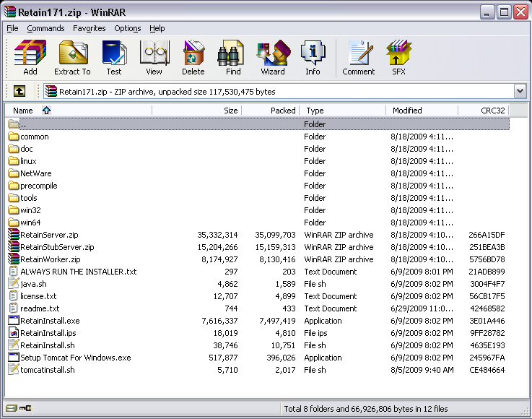Sort by Modified column header
532x419 pixels.
click(422, 111)
